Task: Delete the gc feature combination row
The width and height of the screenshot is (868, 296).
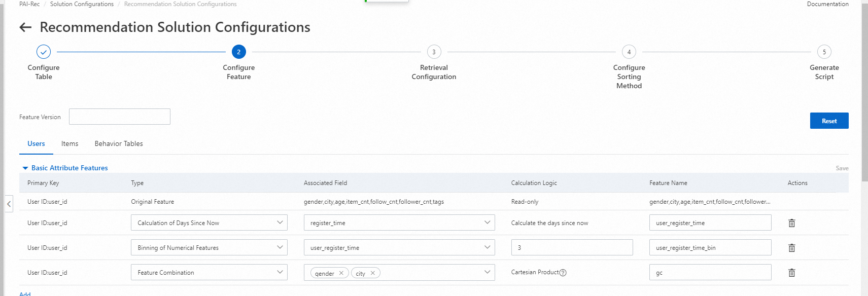Action: click(791, 273)
